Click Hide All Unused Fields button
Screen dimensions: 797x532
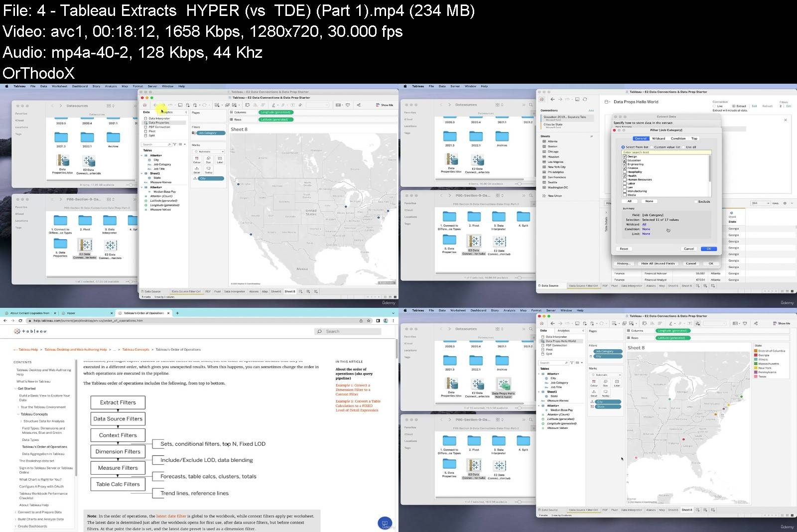(658, 264)
